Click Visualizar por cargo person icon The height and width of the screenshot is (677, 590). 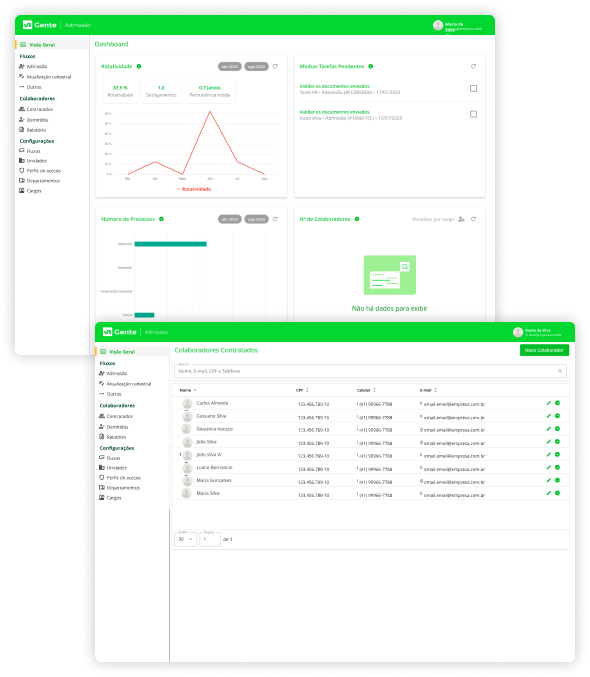tap(461, 219)
